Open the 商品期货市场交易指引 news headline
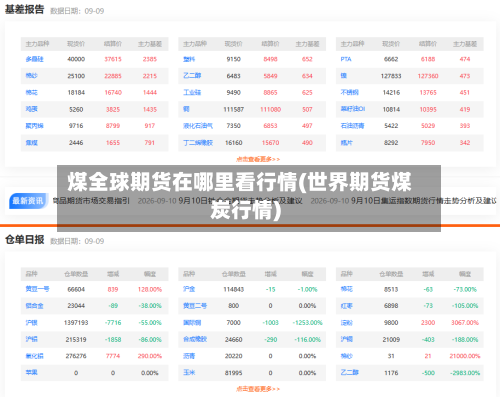 tap(91, 201)
